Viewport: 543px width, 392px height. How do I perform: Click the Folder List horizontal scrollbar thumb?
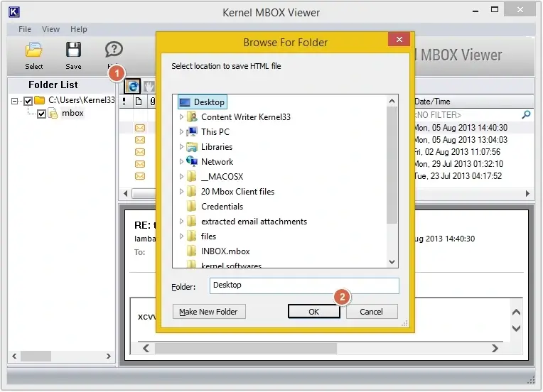point(36,356)
